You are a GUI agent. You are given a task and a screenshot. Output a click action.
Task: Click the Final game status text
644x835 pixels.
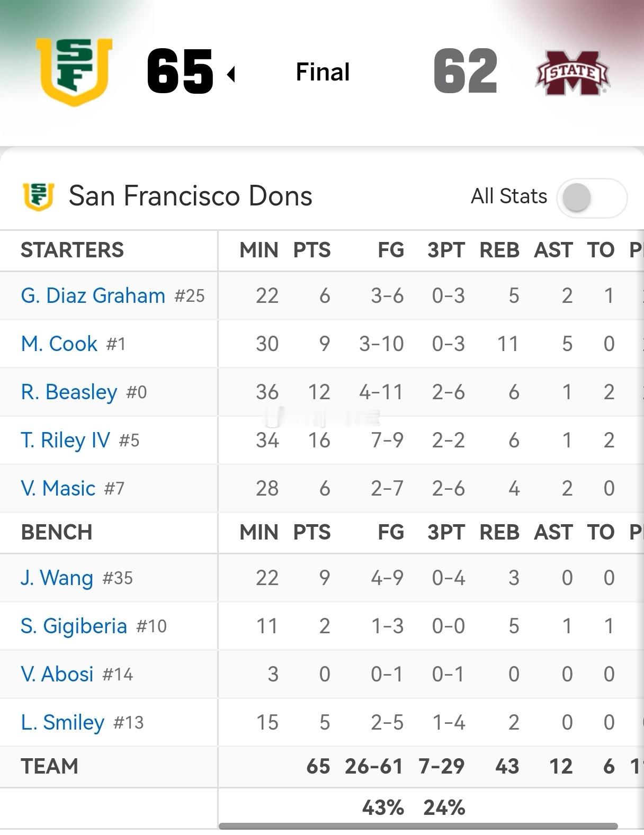[x=323, y=72]
